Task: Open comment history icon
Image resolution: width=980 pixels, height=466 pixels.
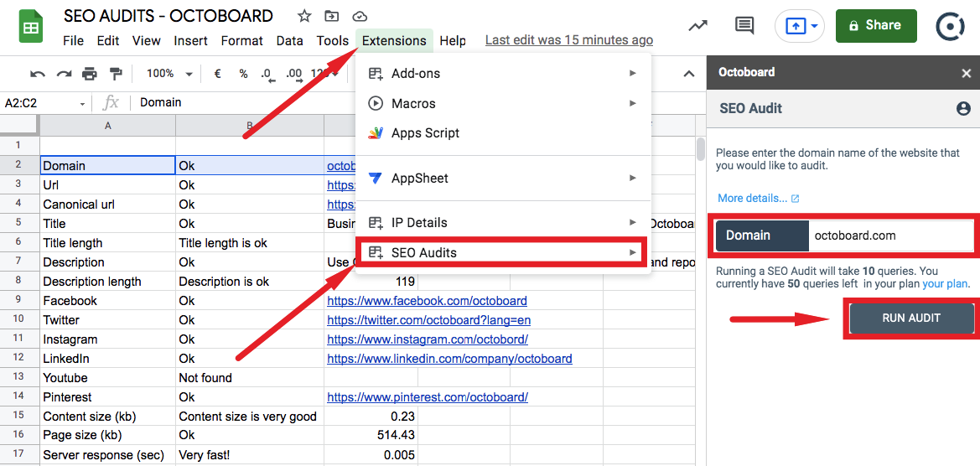Action: (743, 26)
